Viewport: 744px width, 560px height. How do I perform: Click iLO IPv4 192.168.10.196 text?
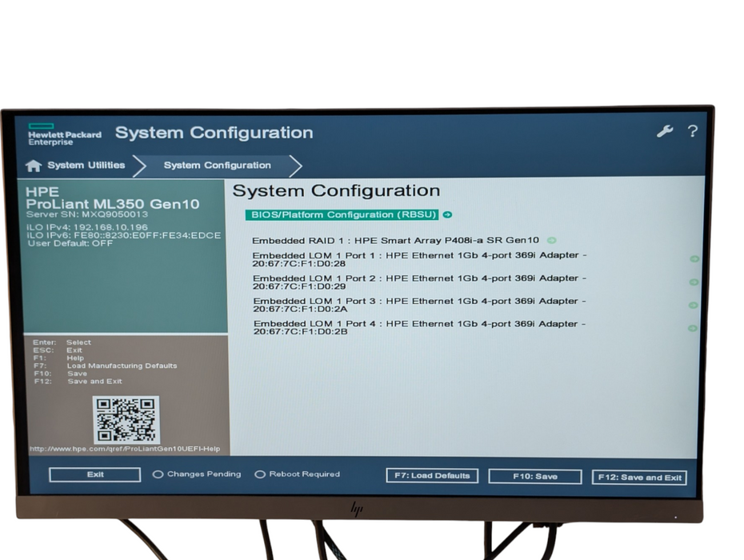(87, 227)
